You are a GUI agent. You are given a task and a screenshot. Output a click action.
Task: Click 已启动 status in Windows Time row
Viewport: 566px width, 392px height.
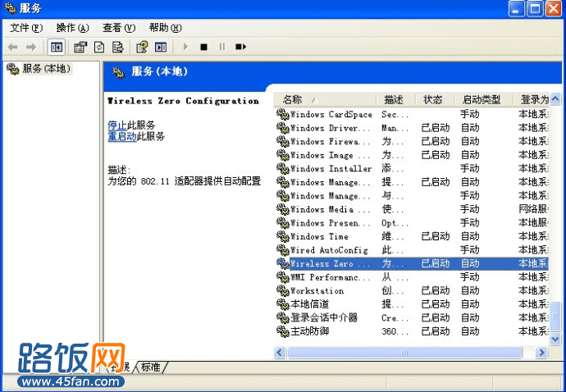point(436,236)
